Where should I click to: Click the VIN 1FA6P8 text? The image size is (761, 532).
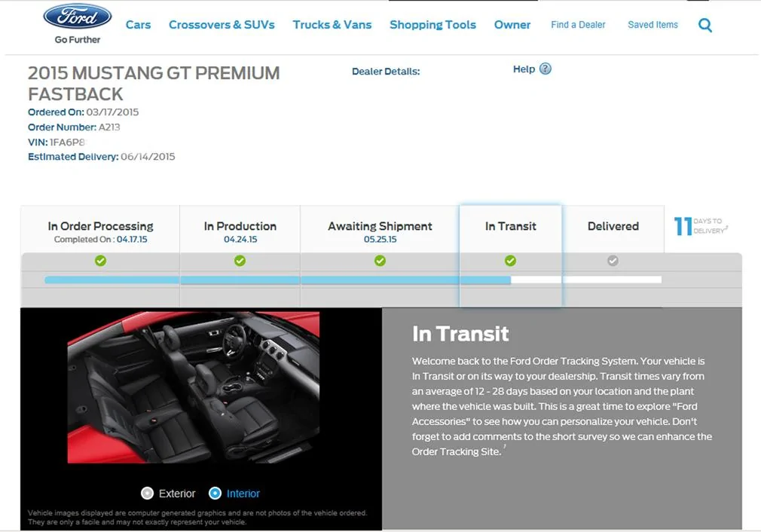tap(57, 142)
